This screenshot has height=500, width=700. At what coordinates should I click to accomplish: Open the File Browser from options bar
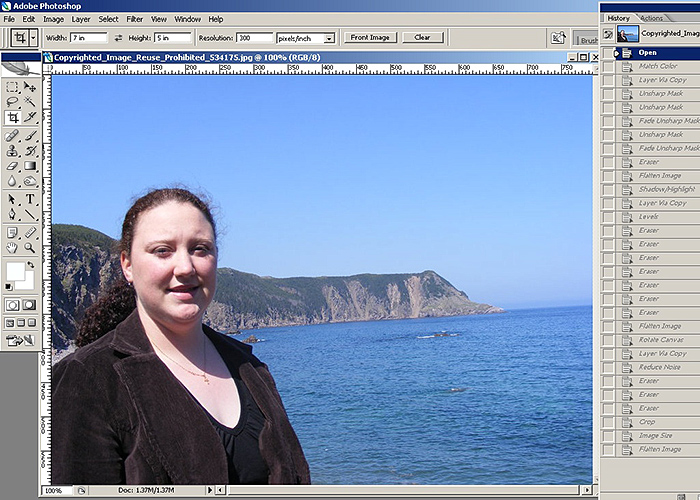point(558,38)
